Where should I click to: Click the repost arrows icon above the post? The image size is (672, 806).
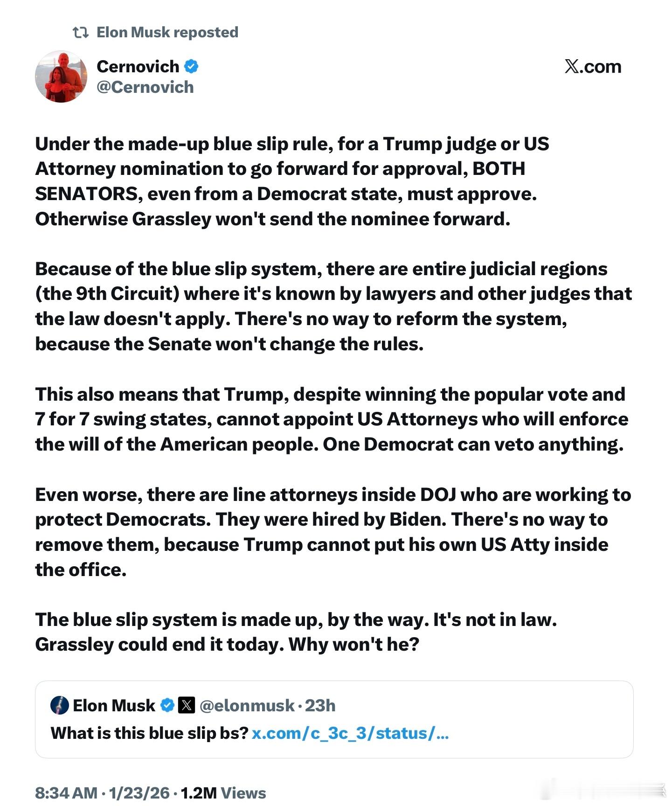[x=81, y=33]
